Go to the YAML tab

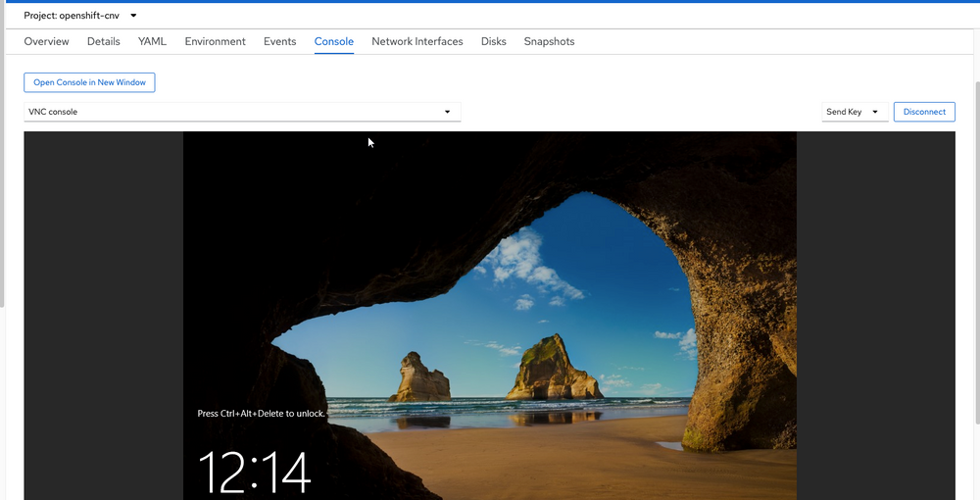point(152,42)
